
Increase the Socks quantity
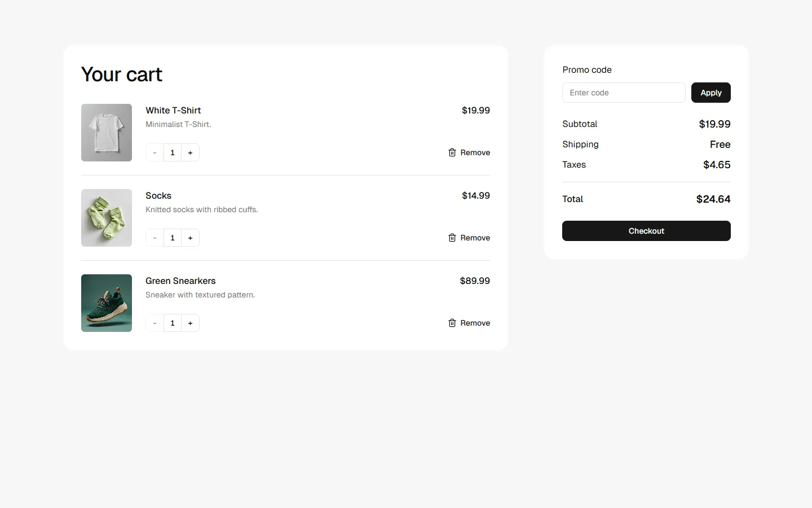[x=190, y=238]
